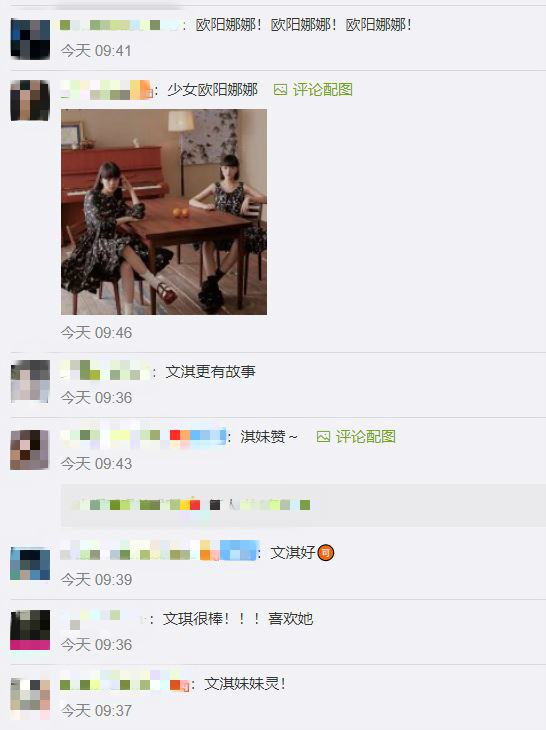
Task: Open avatar of 文淇更有故事 commenter
Action: (x=30, y=381)
